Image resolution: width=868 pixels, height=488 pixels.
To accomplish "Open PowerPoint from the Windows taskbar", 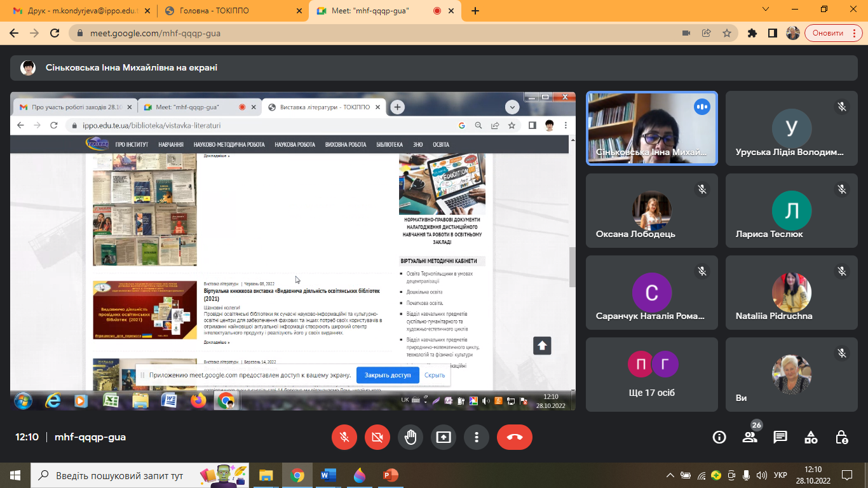I will click(390, 475).
